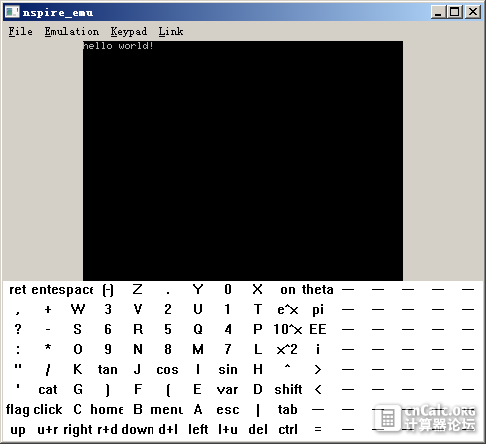Click the 'EE' keypad key
The height and width of the screenshot is (444, 486).
coord(318,329)
